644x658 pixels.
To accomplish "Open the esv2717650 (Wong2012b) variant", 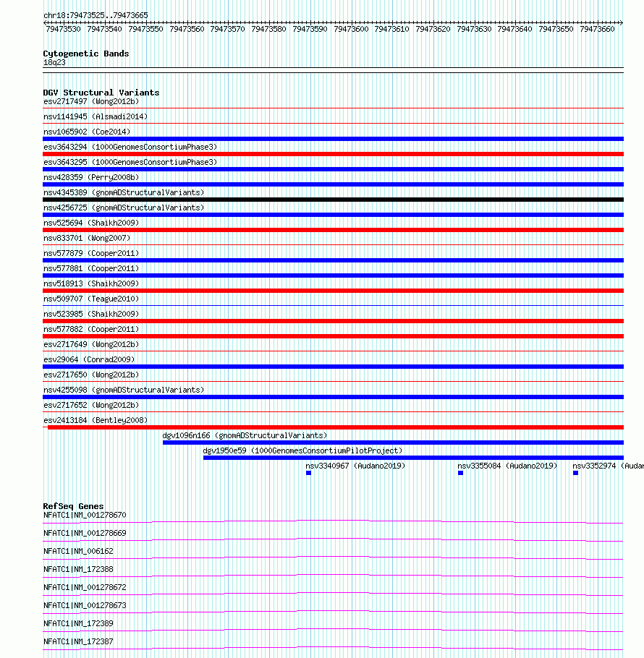I will coord(91,375).
